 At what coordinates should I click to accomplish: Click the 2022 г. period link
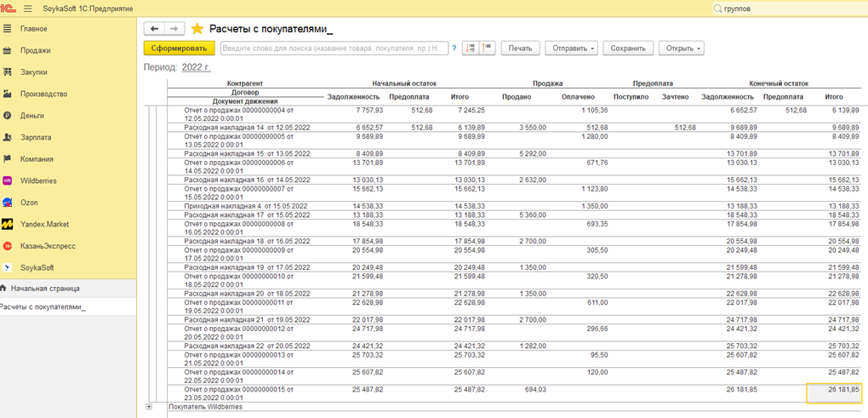tap(196, 66)
